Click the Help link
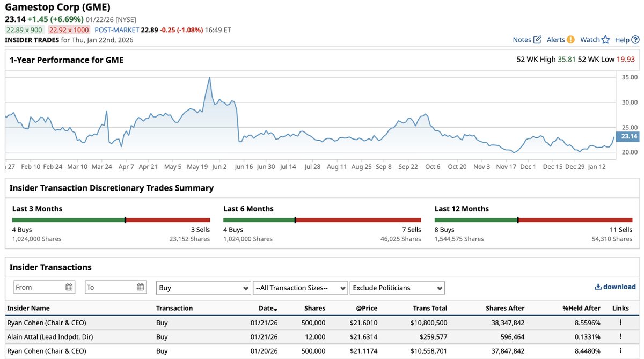 [622, 40]
